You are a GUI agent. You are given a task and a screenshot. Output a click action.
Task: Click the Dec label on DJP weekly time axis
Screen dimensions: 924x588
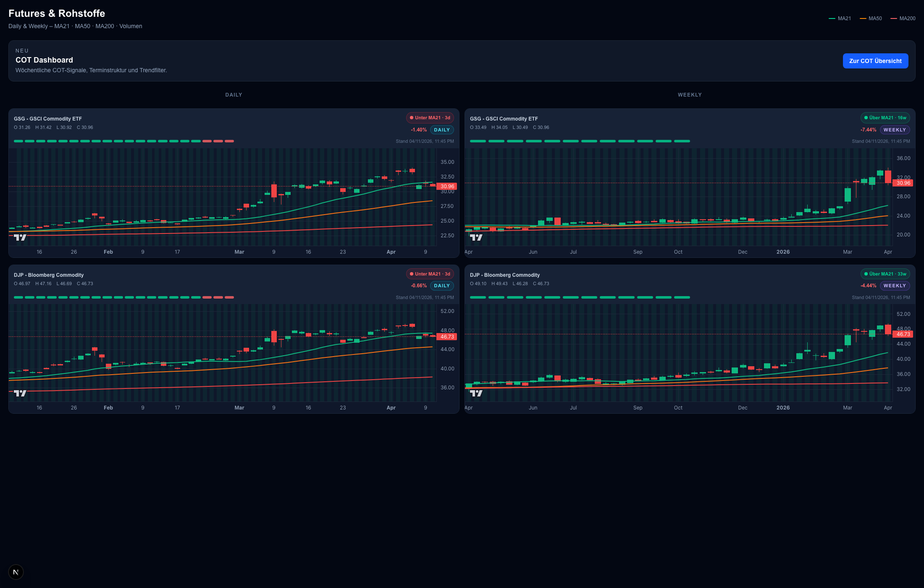click(743, 408)
